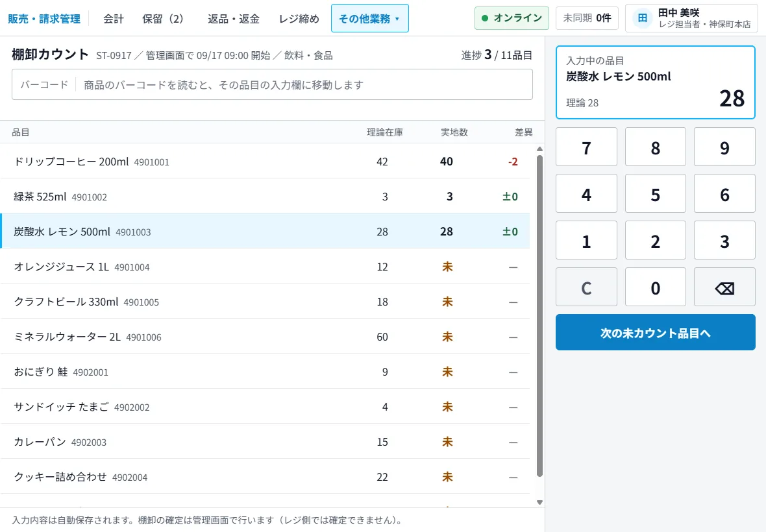Select the ドリップコーヒー 200ml row
766x532 pixels.
coord(266,161)
